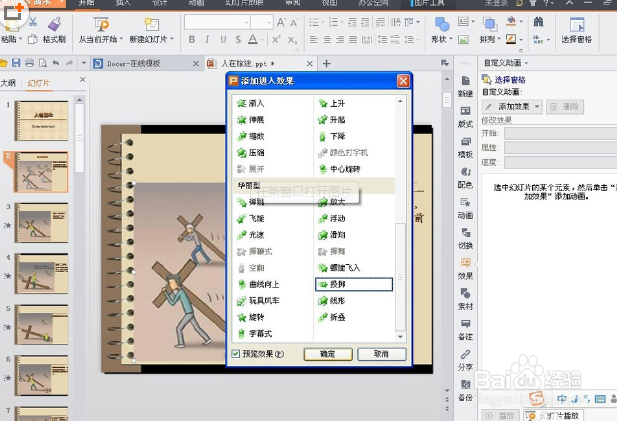The image size is (617, 421).
Task: Switch to the 人在旅途.ppt document tab
Action: coord(260,63)
